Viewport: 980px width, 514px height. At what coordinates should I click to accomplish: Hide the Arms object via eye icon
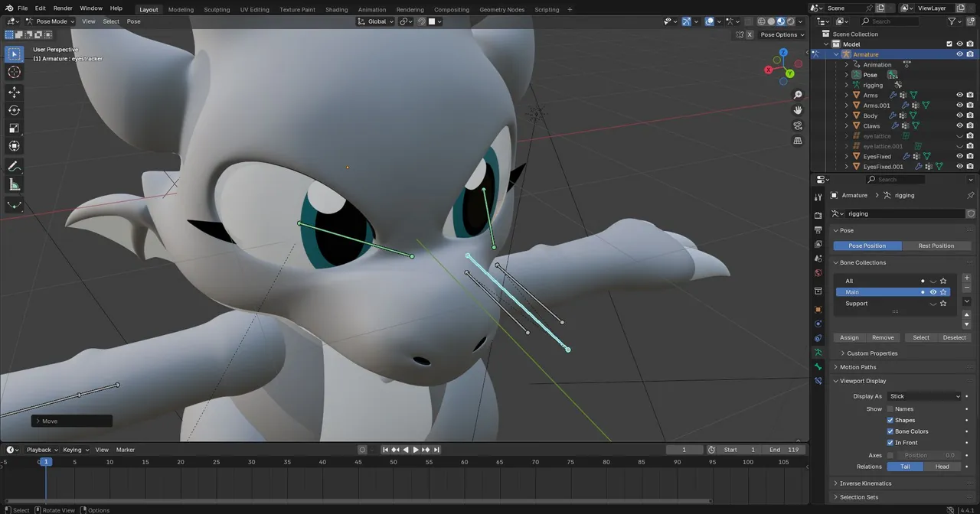click(959, 95)
